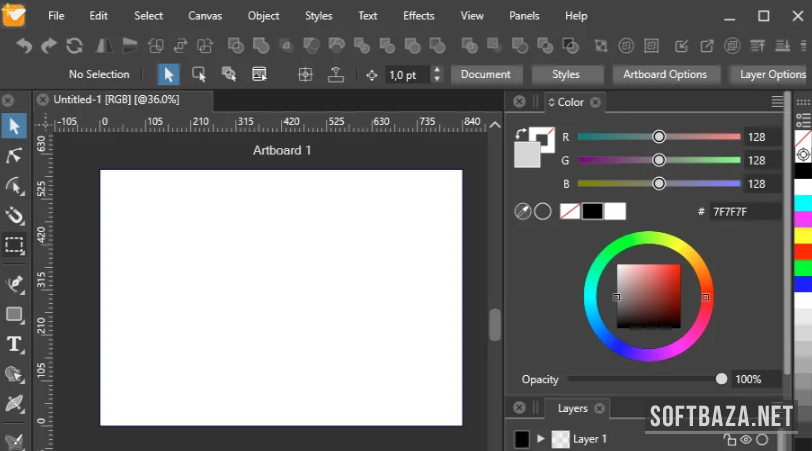Pick the eyedropper icon in Color panel
The height and width of the screenshot is (451, 812).
pyautogui.click(x=522, y=211)
